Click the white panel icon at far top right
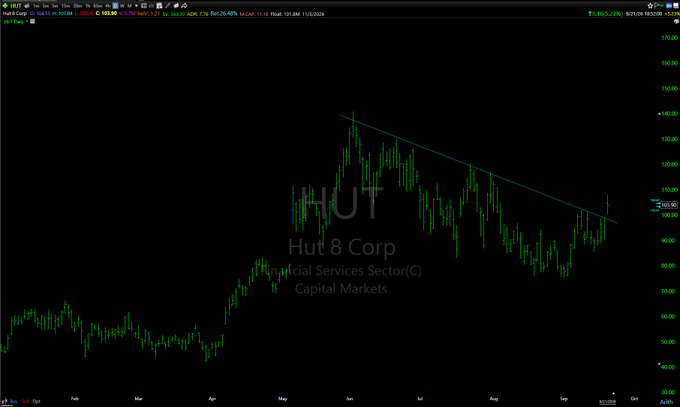This screenshot has height=407, width=680. [676, 6]
